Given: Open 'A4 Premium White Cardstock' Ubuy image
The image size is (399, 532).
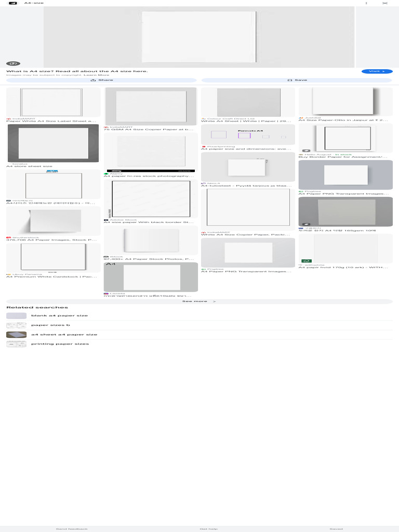Looking at the screenshot, I should [54, 258].
